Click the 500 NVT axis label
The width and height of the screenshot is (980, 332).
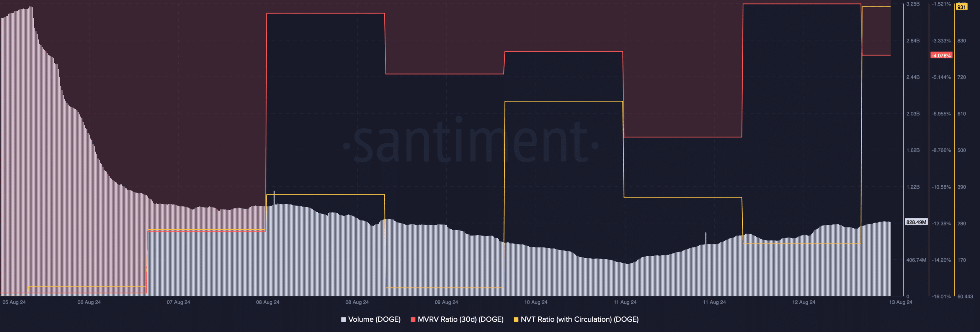[x=962, y=150]
